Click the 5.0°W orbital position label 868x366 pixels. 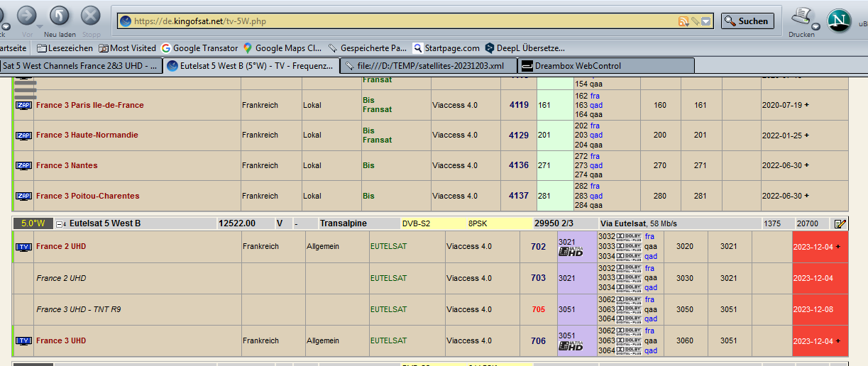click(x=33, y=223)
